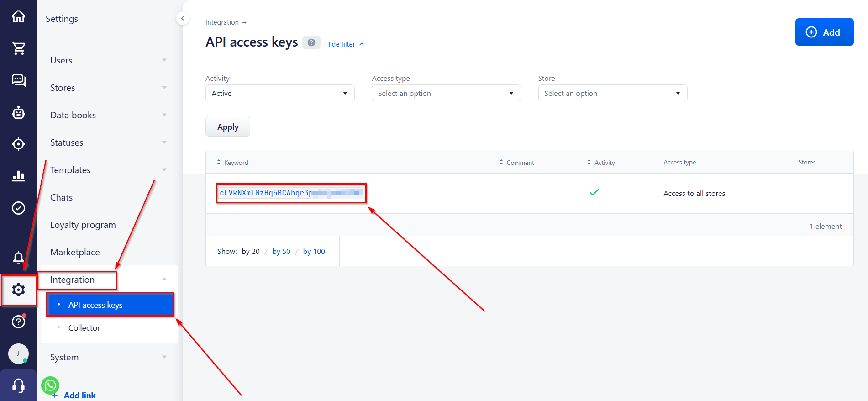The height and width of the screenshot is (401, 868).
Task: Open the notifications bell icon
Action: (18, 258)
